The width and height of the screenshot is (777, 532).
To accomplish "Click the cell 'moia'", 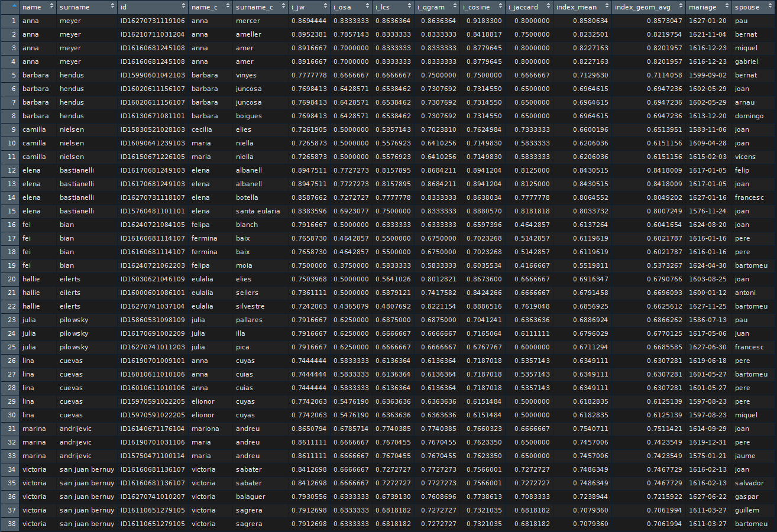I will [x=243, y=265].
